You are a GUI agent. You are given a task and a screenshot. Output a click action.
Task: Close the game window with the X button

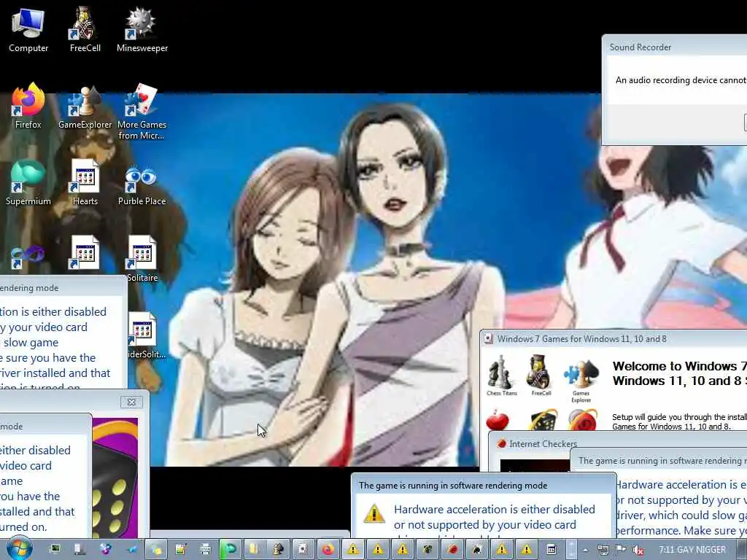[131, 402]
